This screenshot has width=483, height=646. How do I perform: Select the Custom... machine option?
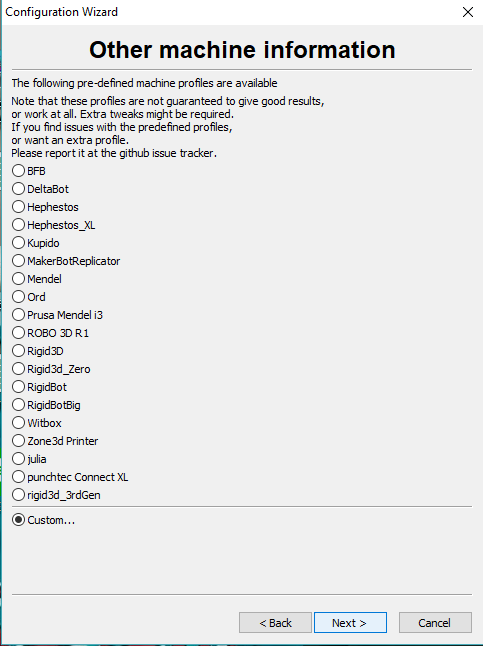pyautogui.click(x=44, y=520)
